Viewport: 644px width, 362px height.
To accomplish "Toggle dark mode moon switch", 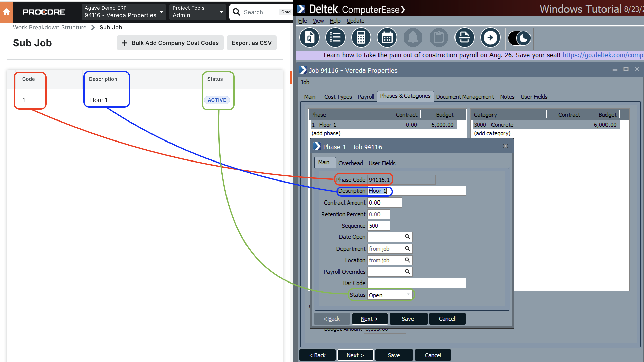I will click(519, 38).
